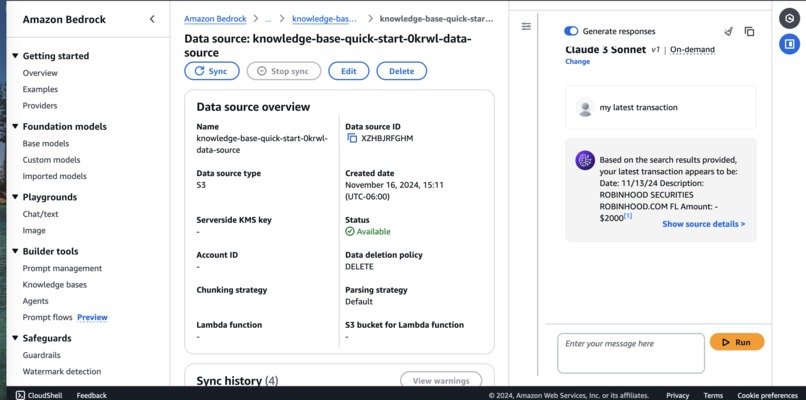The width and height of the screenshot is (806, 400).
Task: Open the Providers page
Action: tap(40, 106)
